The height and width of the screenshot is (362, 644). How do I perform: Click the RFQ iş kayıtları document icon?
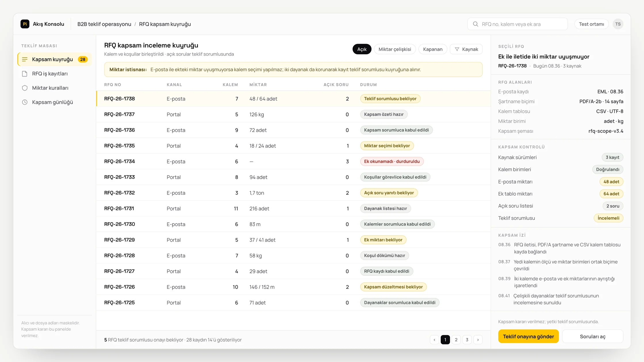pyautogui.click(x=25, y=74)
